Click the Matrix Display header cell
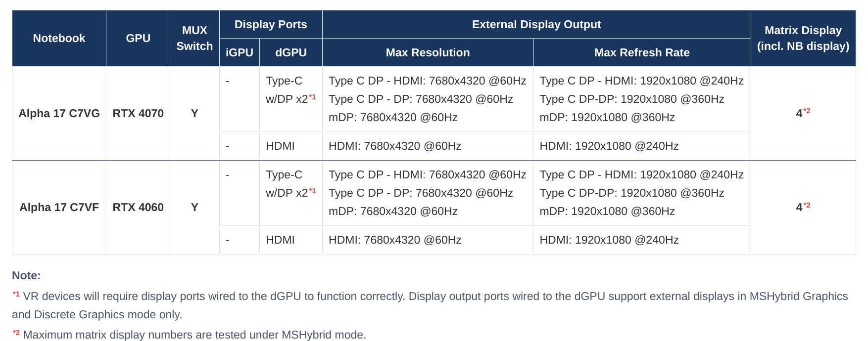The width and height of the screenshot is (868, 341). [803, 38]
